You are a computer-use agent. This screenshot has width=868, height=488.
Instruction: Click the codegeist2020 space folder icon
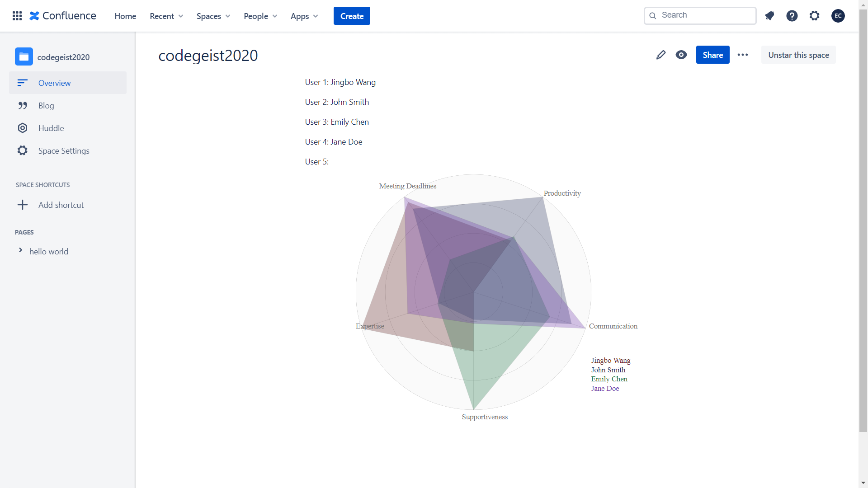[24, 57]
